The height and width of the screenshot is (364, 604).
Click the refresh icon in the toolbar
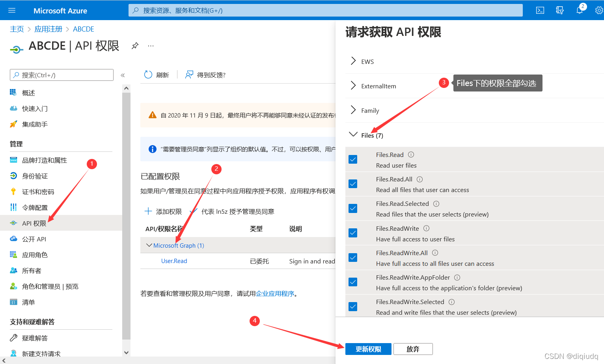[x=148, y=75]
